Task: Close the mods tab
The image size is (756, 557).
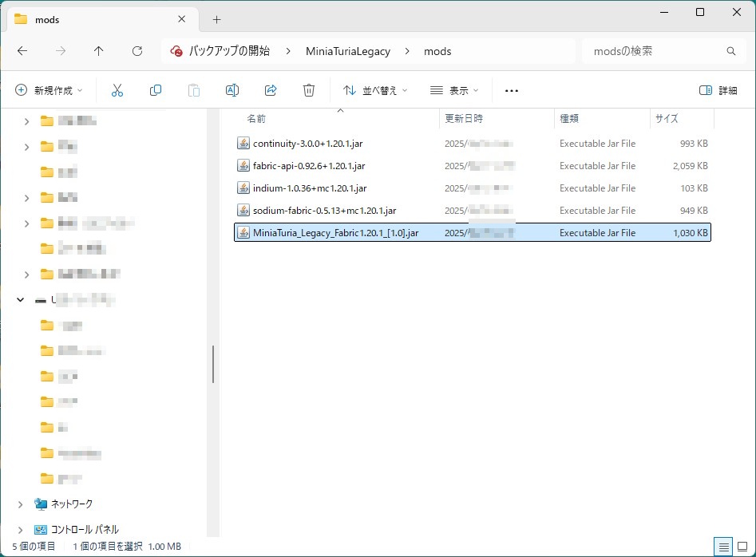Action: click(182, 19)
